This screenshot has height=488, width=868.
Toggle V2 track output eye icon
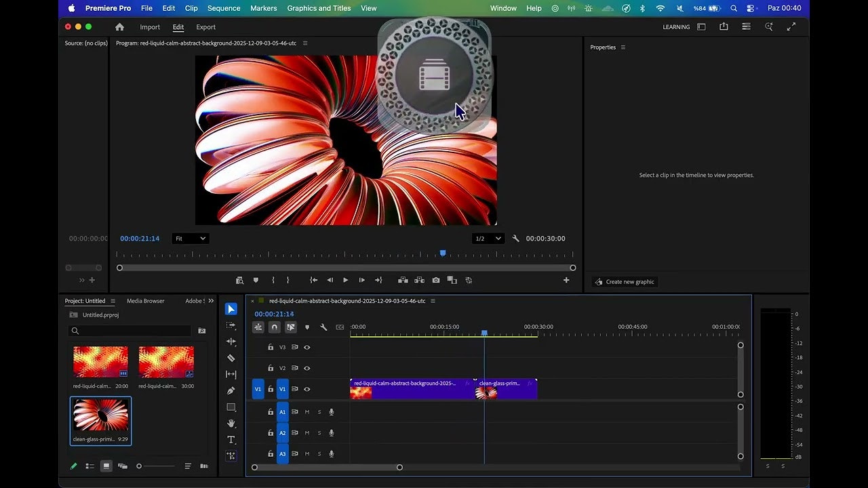[x=307, y=368]
